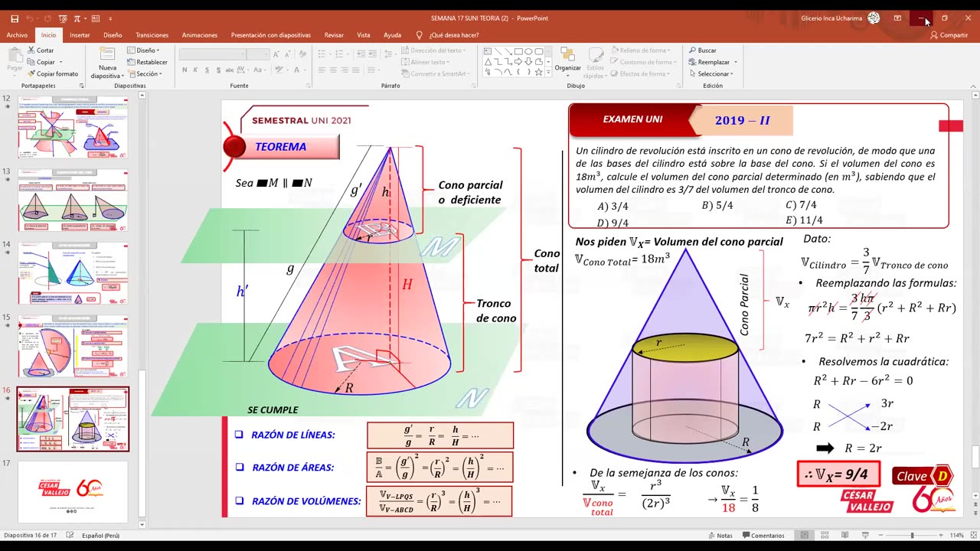This screenshot has height=551, width=980.
Task: Select slide 17 thumbnail
Action: (73, 491)
